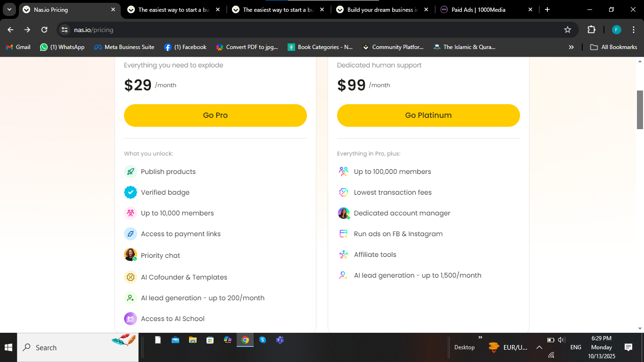Open the tab search chevron

click(x=9, y=9)
